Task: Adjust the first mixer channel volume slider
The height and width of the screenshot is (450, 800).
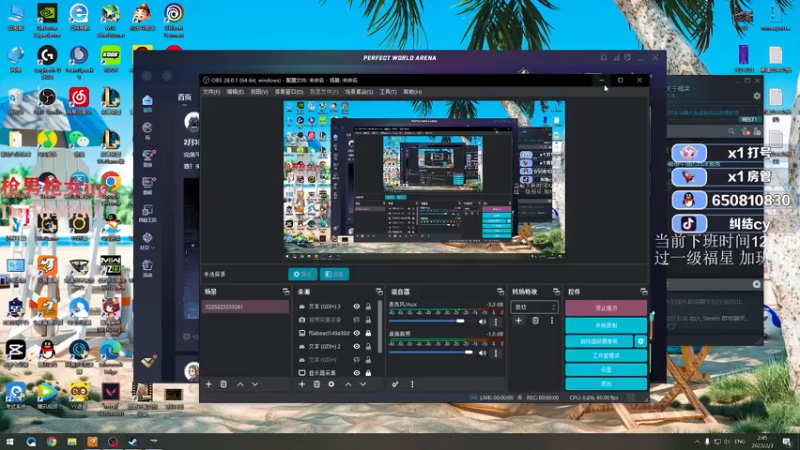Action: (432, 321)
